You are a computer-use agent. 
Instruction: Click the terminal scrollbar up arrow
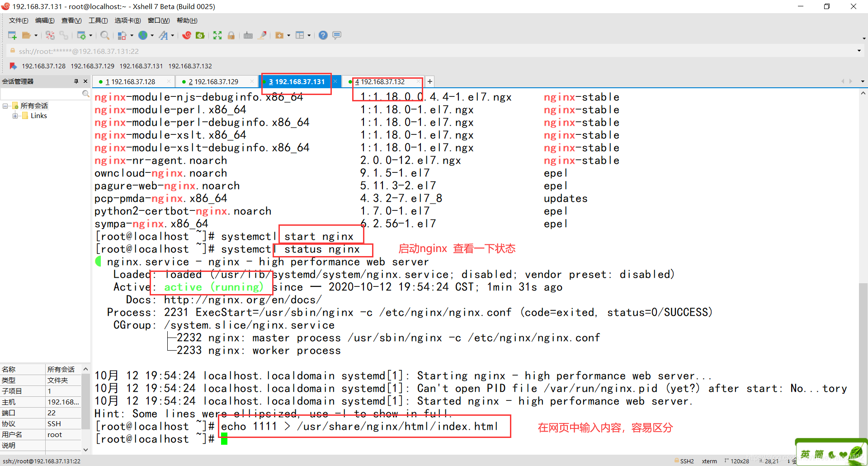tap(863, 93)
